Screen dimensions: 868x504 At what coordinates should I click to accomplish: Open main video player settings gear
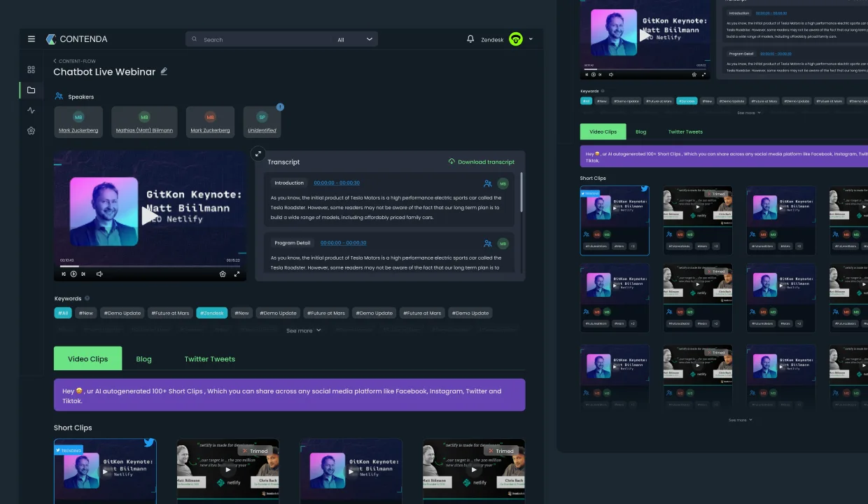223,274
